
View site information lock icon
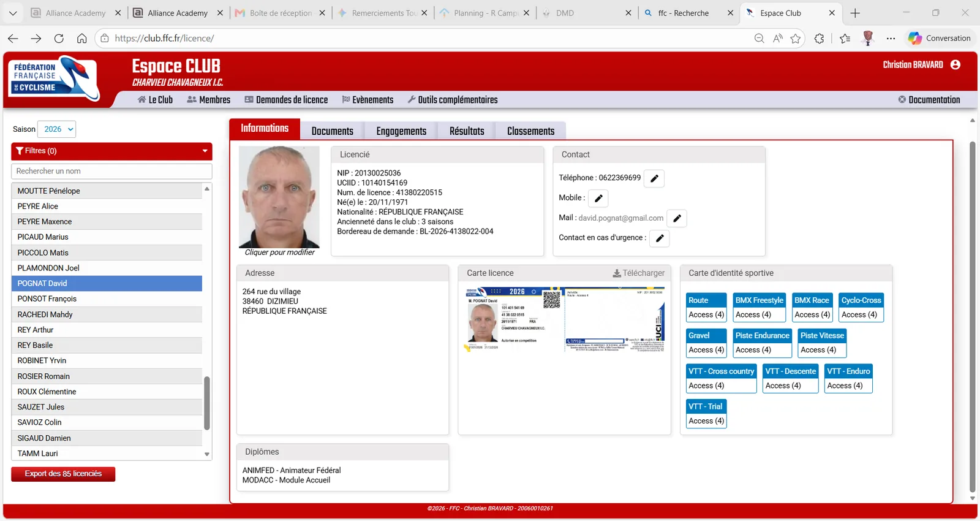105,38
